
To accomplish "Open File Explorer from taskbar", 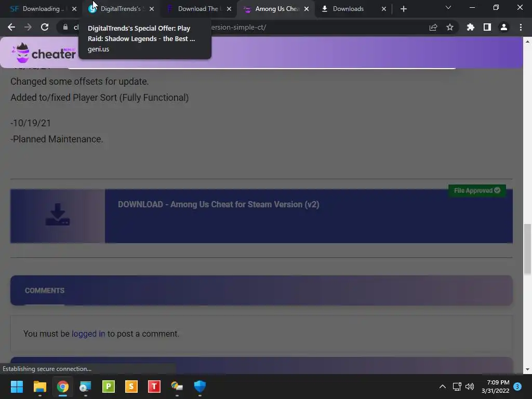I will (39, 387).
